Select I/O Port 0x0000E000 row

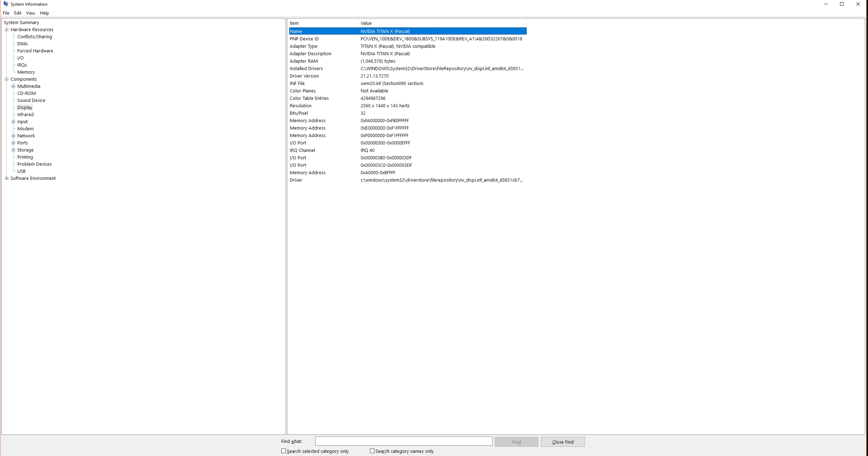point(408,143)
